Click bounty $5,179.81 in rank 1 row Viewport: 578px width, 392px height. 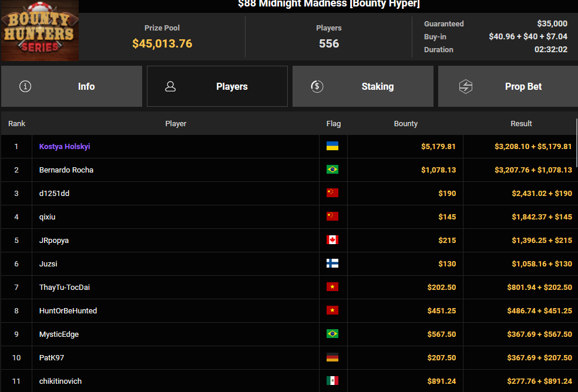[438, 147]
